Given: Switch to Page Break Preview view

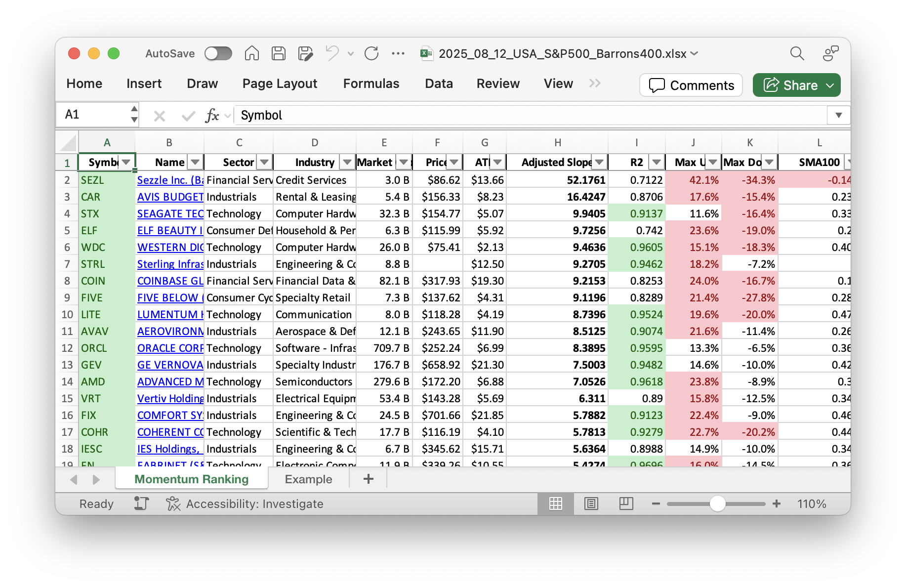Looking at the screenshot, I should click(x=626, y=504).
